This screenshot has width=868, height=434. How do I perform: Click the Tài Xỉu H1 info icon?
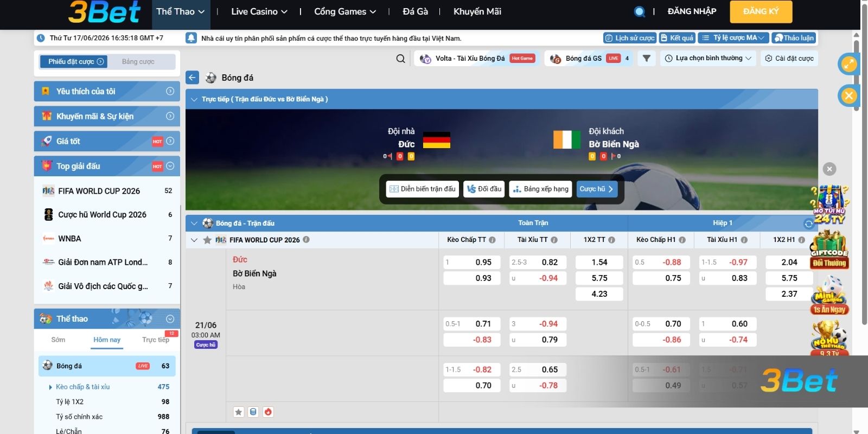click(744, 240)
